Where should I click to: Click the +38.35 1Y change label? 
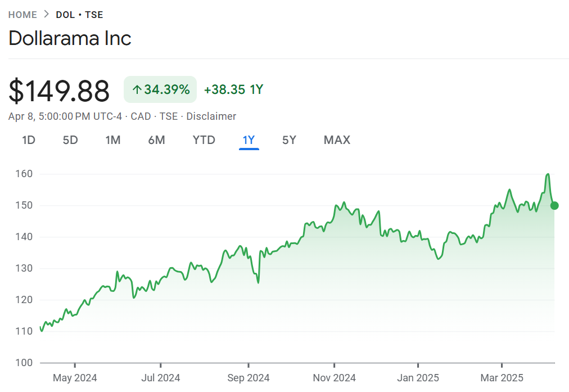(x=233, y=89)
